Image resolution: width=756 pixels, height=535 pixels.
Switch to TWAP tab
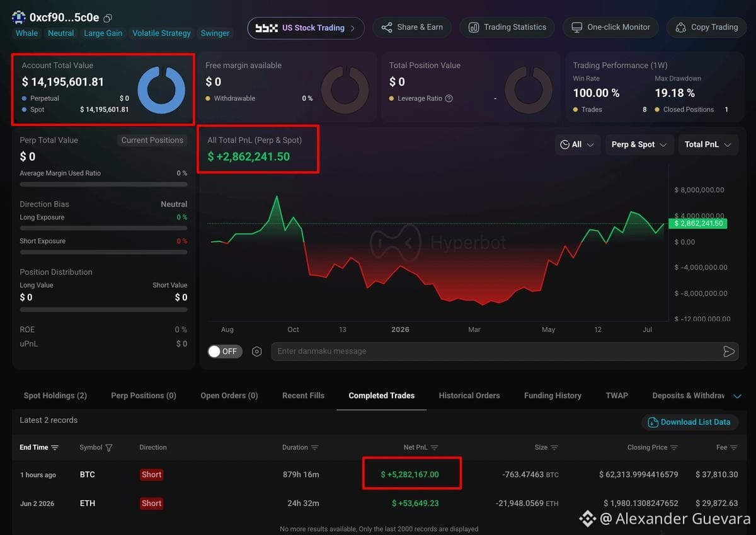pyautogui.click(x=617, y=396)
